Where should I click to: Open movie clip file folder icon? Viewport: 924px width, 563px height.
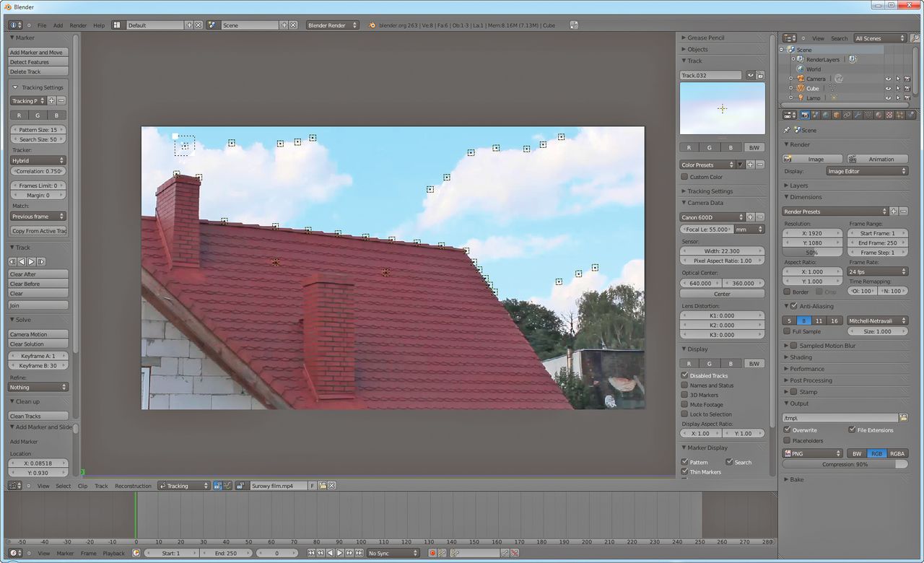click(323, 486)
